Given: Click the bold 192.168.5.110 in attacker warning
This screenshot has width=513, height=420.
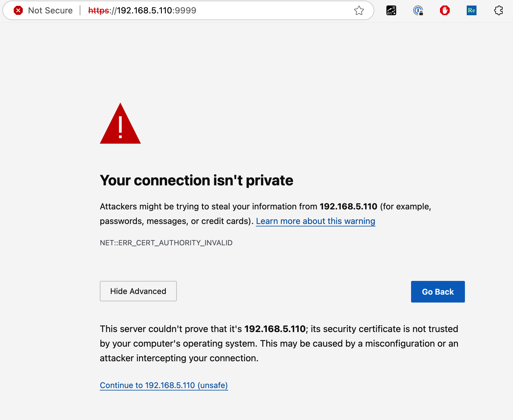Looking at the screenshot, I should tap(348, 206).
